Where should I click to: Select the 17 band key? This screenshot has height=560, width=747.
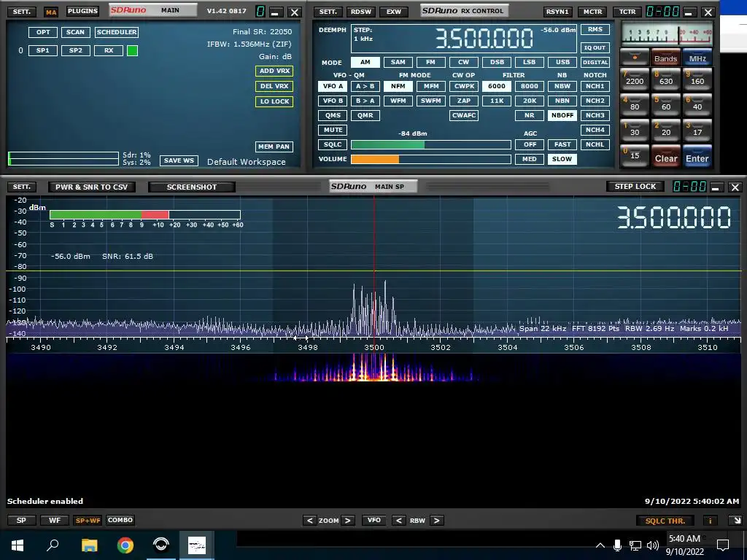coord(697,131)
